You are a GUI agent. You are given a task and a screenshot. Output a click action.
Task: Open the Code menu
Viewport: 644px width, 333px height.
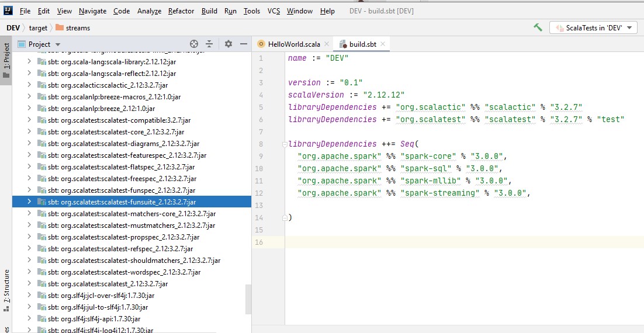(122, 11)
